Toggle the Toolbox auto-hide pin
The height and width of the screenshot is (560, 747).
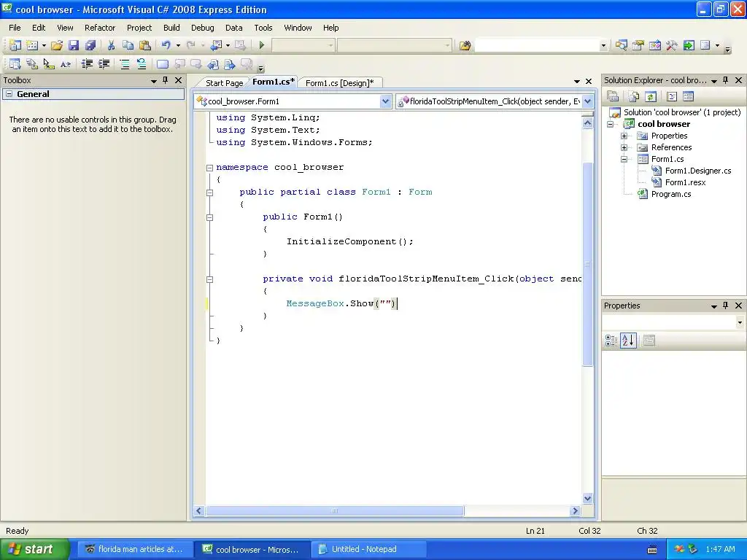coord(166,80)
